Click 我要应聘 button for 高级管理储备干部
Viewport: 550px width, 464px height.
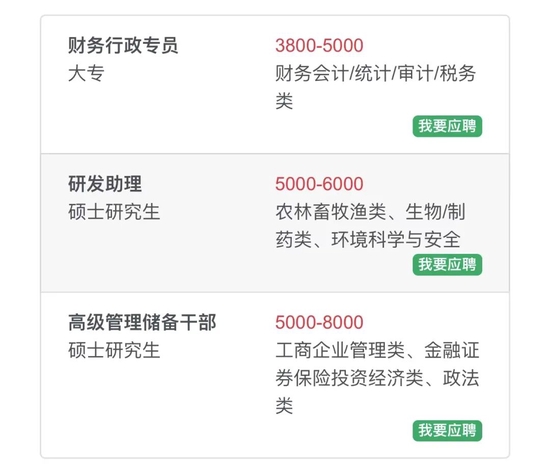click(x=447, y=430)
